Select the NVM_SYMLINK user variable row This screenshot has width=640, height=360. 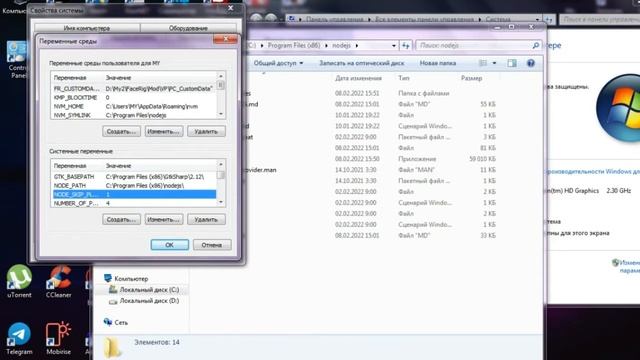(x=134, y=116)
